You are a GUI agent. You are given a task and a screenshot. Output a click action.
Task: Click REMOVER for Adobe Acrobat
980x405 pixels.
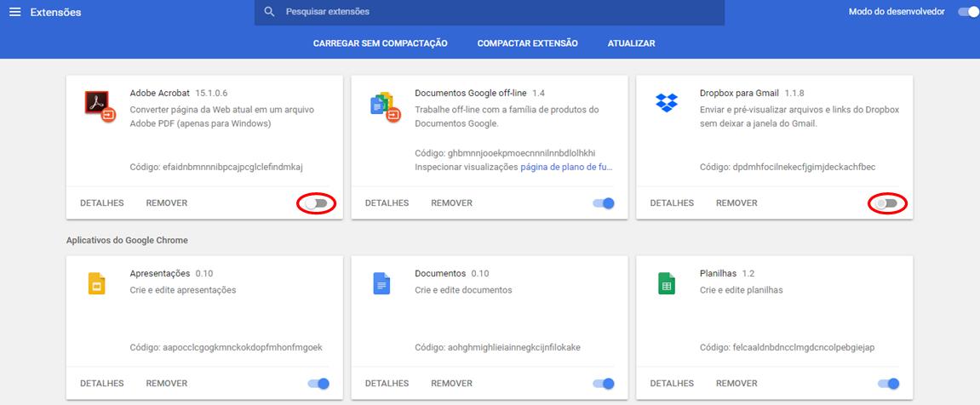167,203
